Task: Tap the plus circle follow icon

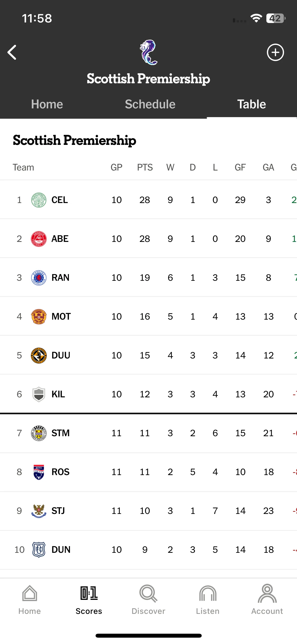Action: (x=275, y=52)
